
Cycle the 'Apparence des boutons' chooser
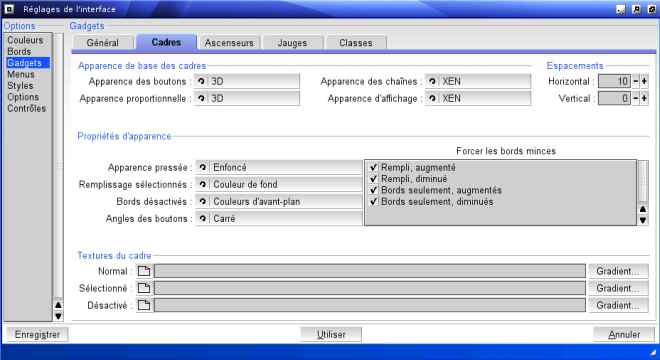click(x=247, y=81)
